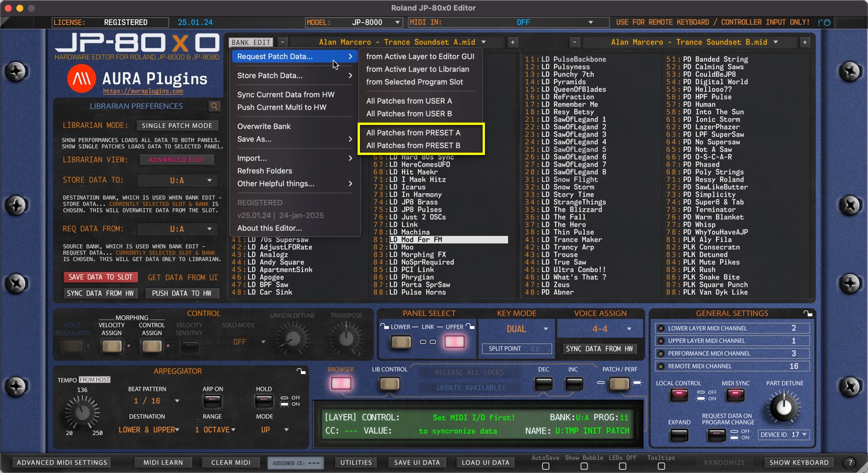This screenshot has height=473, width=868.
Task: Enable the AutoSave checkbox
Action: (545, 466)
